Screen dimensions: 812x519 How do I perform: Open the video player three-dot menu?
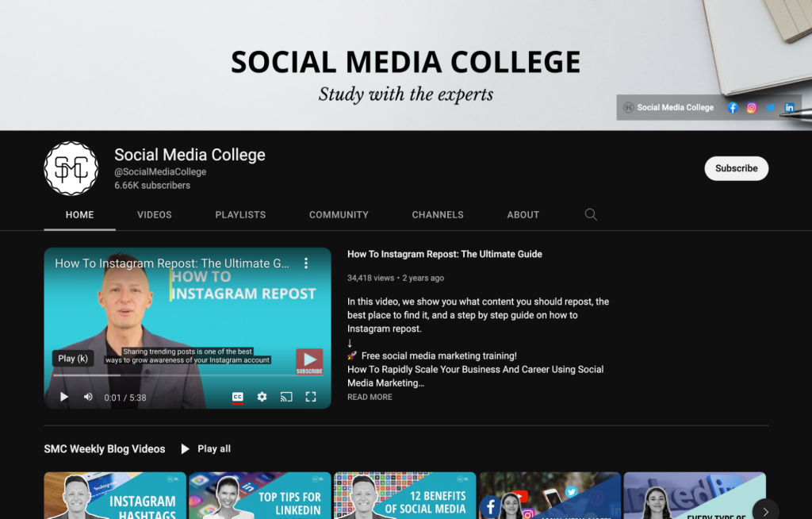306,263
